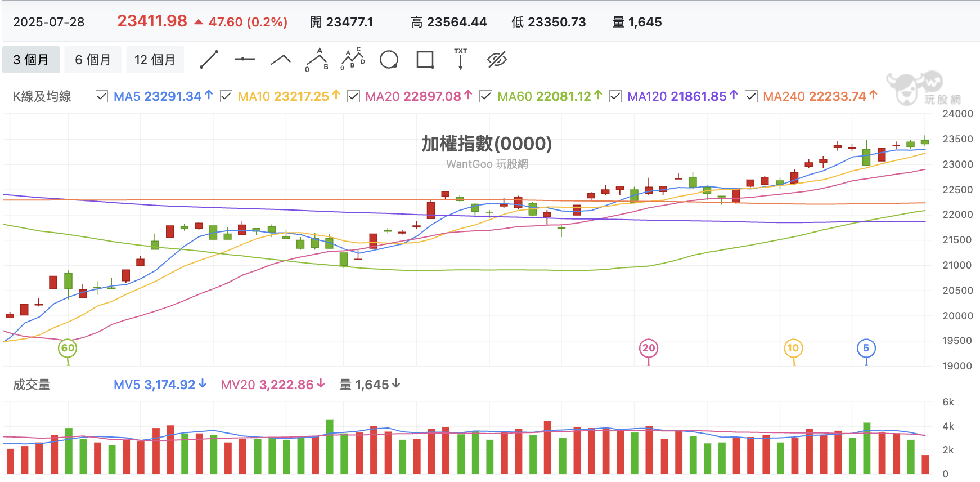
Task: Uncheck the MA10 moving average checkbox
Action: point(226,96)
